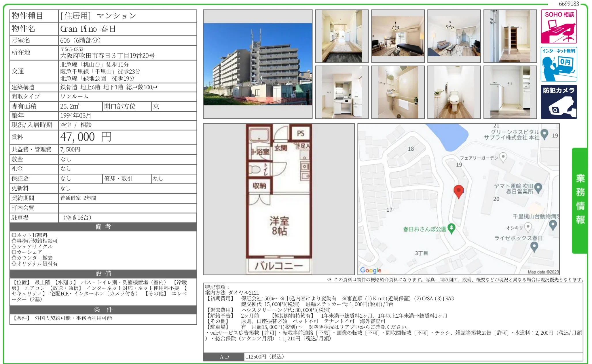Open living room with black sofa photo
Image resolution: width=592 pixels, height=364 pixels.
click(398, 36)
